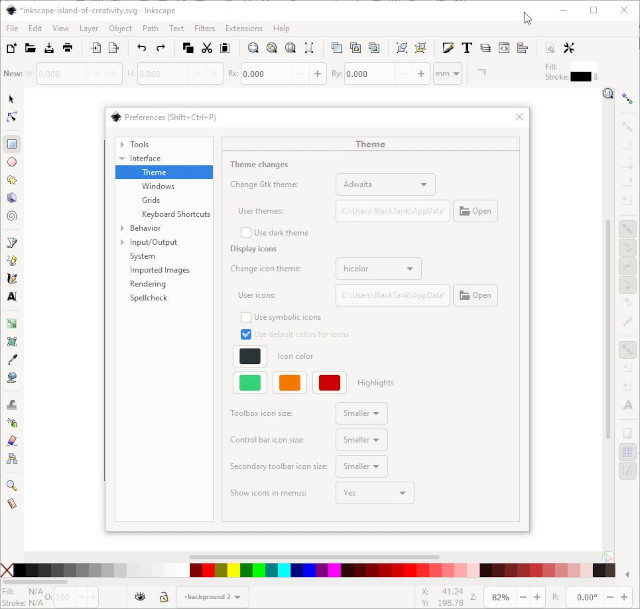The image size is (640, 609).
Task: Click the Print document icon
Action: (68, 48)
